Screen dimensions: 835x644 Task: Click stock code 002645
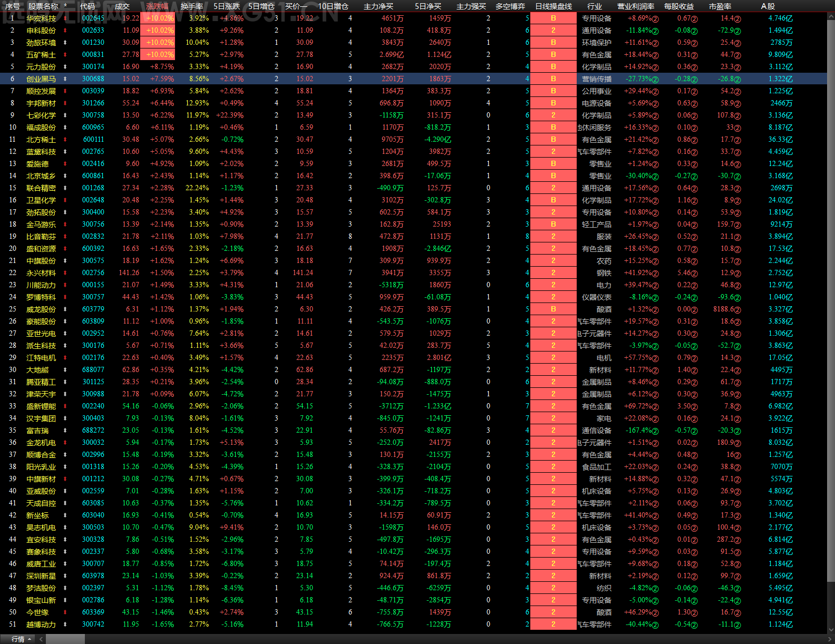tap(93, 18)
